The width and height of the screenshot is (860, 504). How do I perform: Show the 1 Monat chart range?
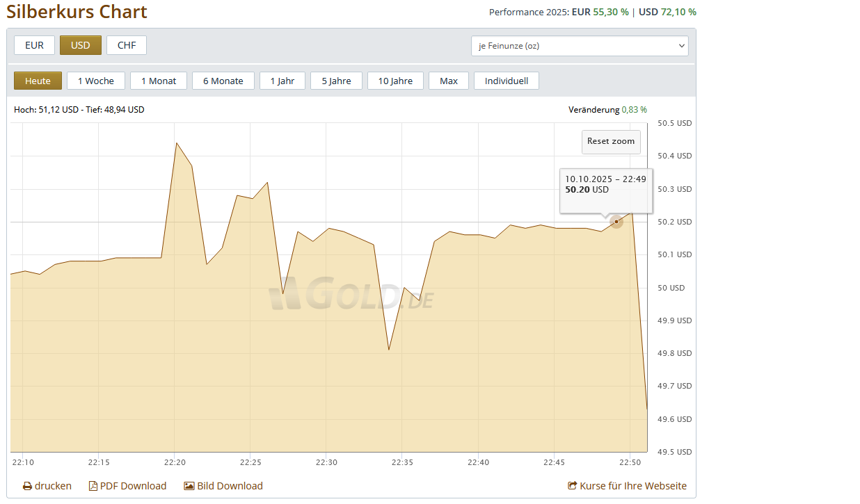coord(159,81)
